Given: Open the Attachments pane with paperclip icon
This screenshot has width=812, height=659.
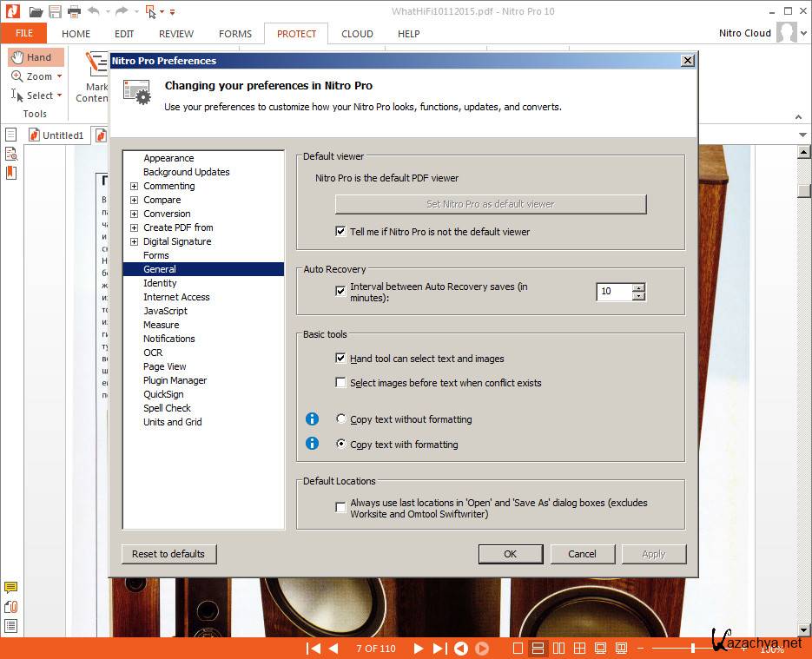Looking at the screenshot, I should tap(11, 607).
